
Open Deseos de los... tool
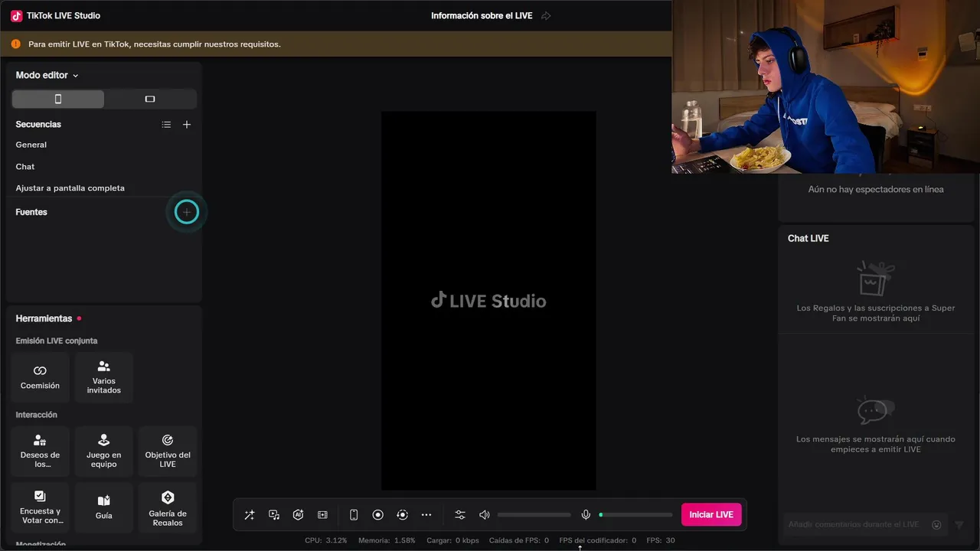coord(40,452)
